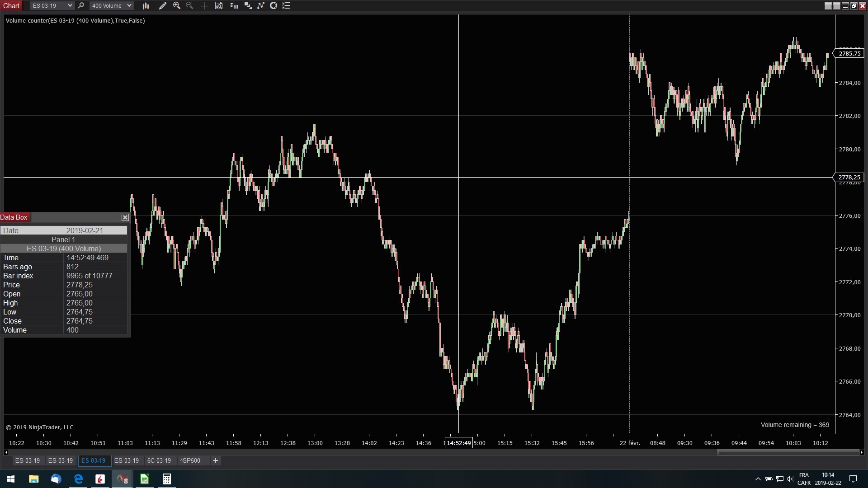
Task: Close the Data Box panel
Action: click(125, 217)
